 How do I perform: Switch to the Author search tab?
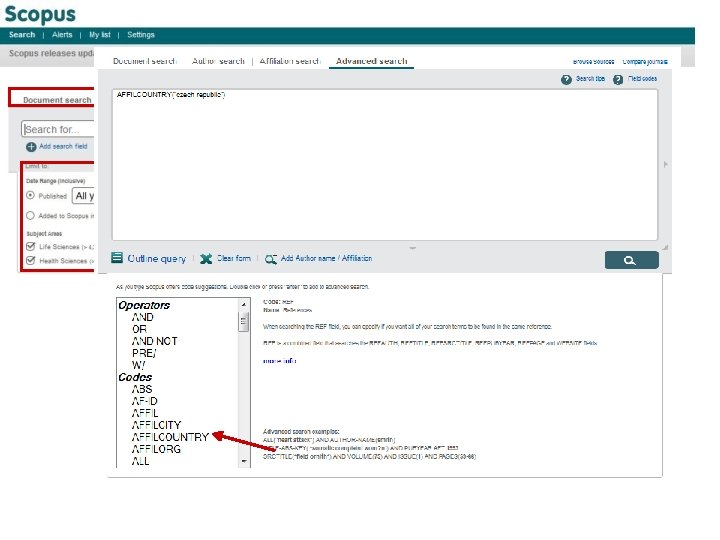pos(218,61)
